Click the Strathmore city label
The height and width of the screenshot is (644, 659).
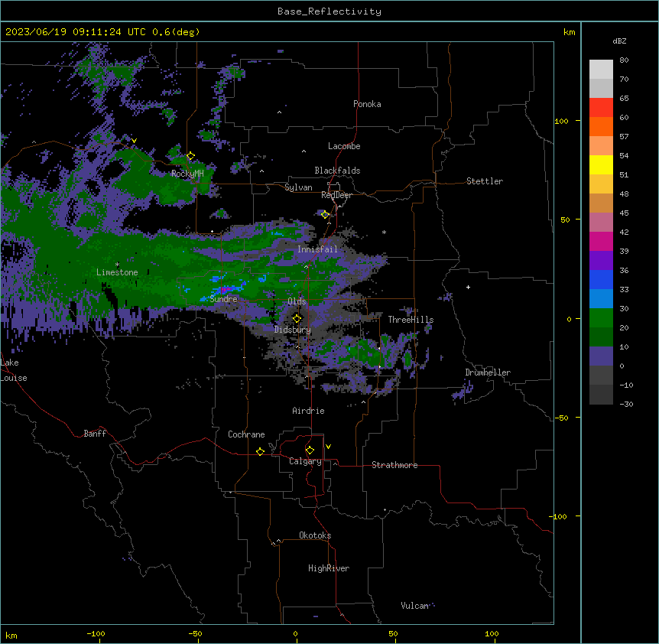pyautogui.click(x=394, y=465)
